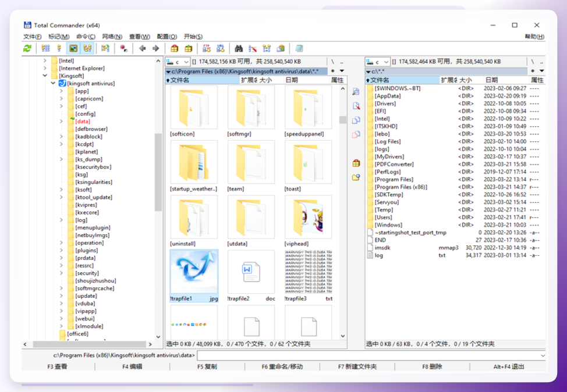The image size is (567, 392).
Task: Open the command line history dropdown
Action: [543, 355]
